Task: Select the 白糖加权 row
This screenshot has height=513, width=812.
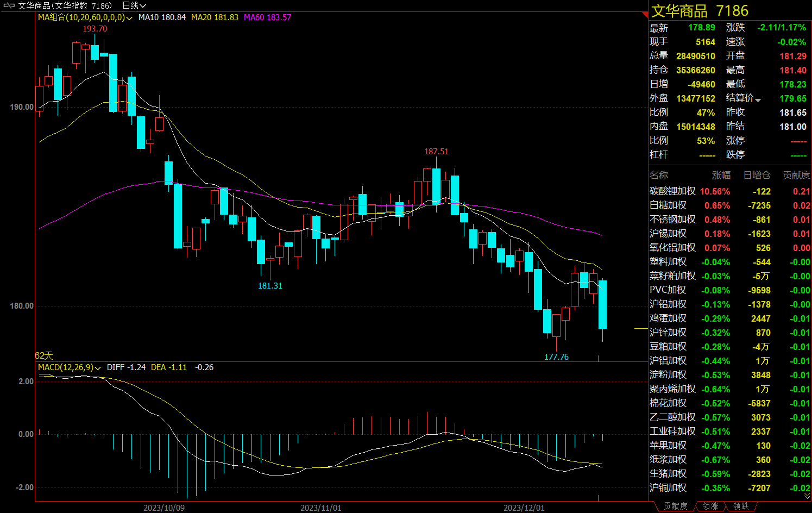Action: click(x=668, y=205)
